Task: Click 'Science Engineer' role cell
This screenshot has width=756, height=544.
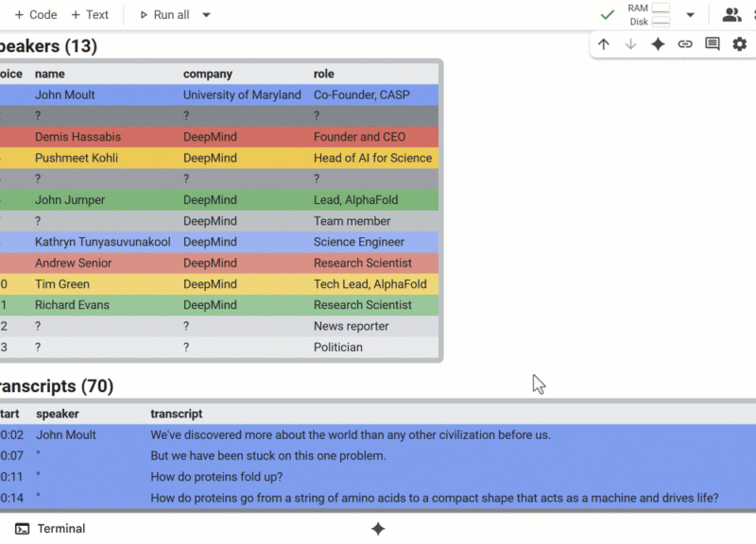Action: [x=359, y=242]
